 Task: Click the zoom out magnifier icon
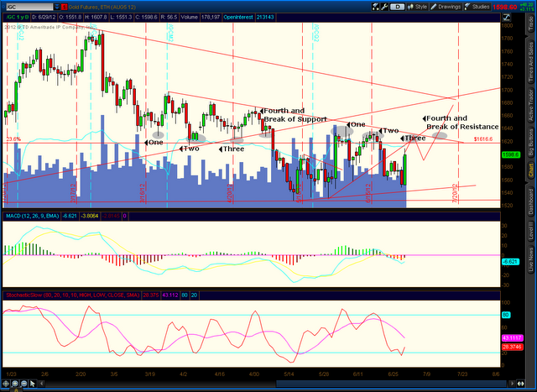(x=23, y=384)
